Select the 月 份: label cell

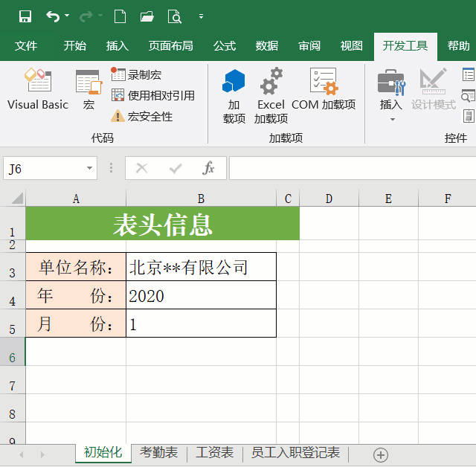76,323
